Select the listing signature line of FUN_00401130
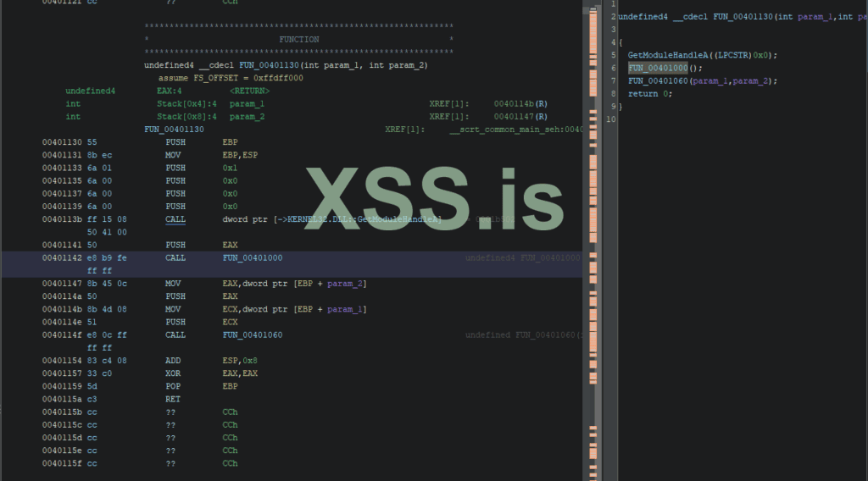The width and height of the screenshot is (868, 481). [x=286, y=65]
